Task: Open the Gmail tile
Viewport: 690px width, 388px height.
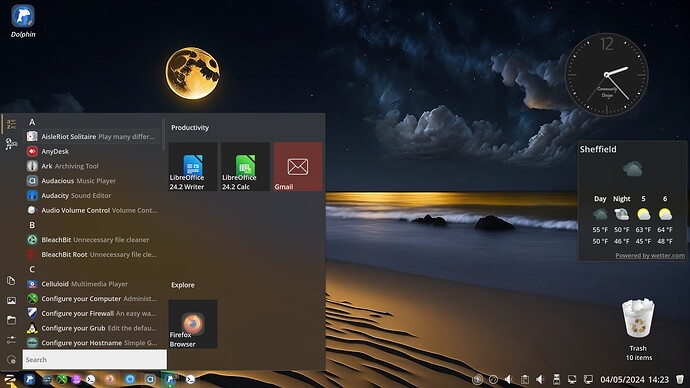Action: [298, 167]
